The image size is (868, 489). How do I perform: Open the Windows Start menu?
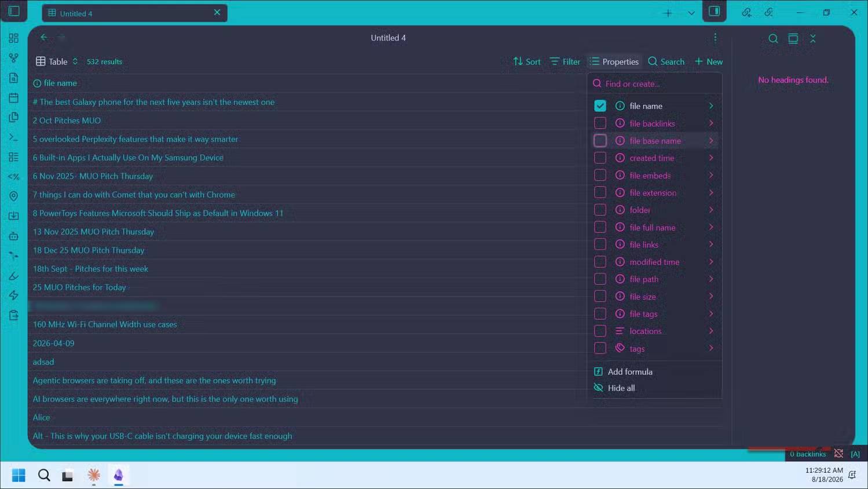(19, 475)
